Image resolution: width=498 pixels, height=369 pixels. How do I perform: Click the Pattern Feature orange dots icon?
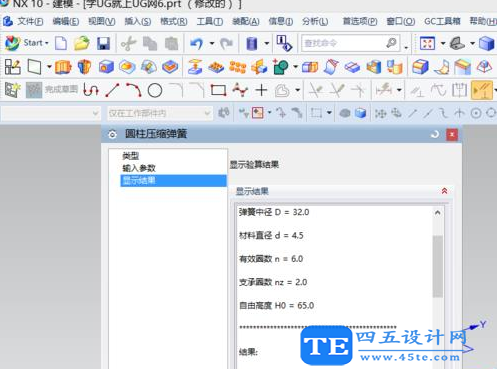[x=237, y=67]
